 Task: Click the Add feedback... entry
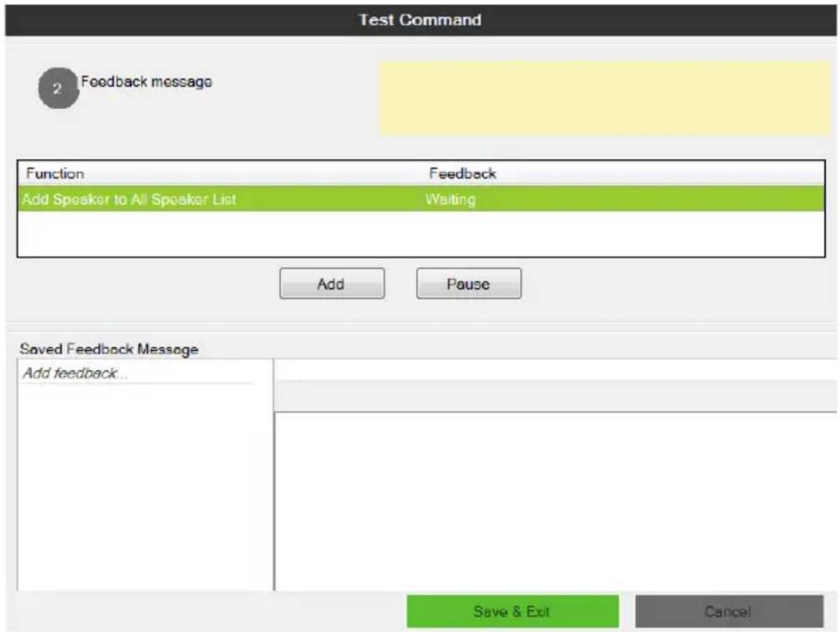(x=75, y=373)
